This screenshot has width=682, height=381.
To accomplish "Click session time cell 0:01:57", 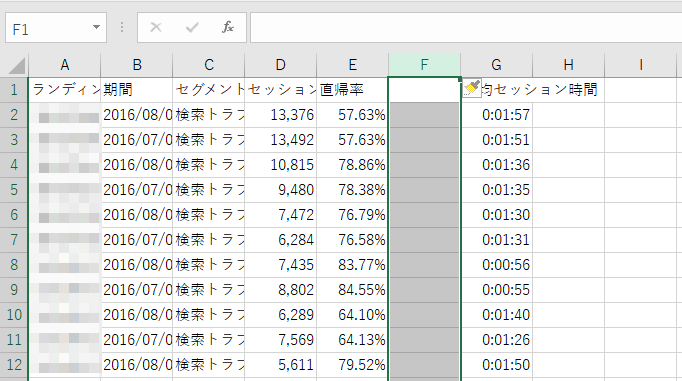I will click(x=497, y=115).
